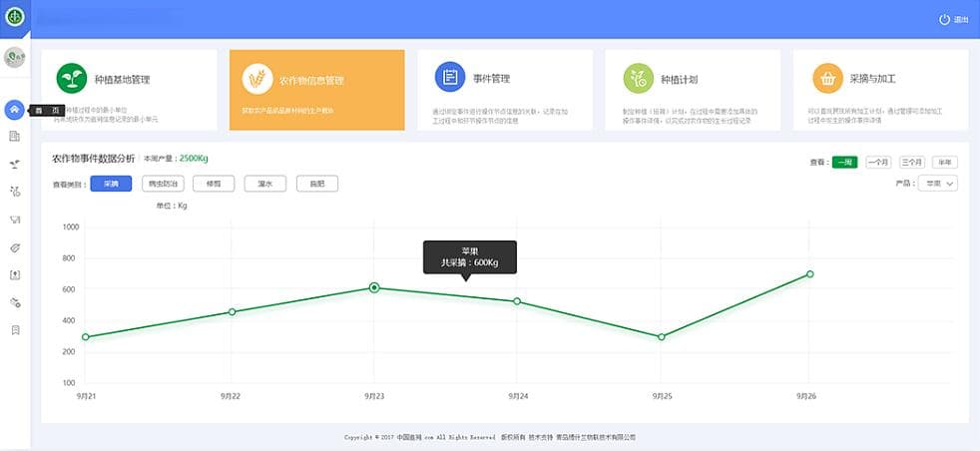980x451 pixels.
Task: Click the 9月25 x-axis label
Action: tap(662, 396)
